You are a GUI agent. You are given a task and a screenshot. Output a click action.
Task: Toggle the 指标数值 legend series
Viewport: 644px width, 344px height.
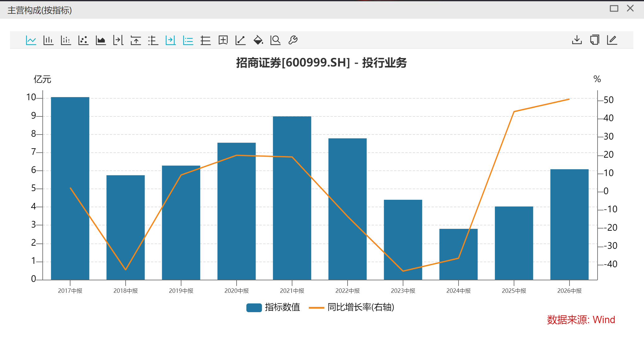(273, 307)
